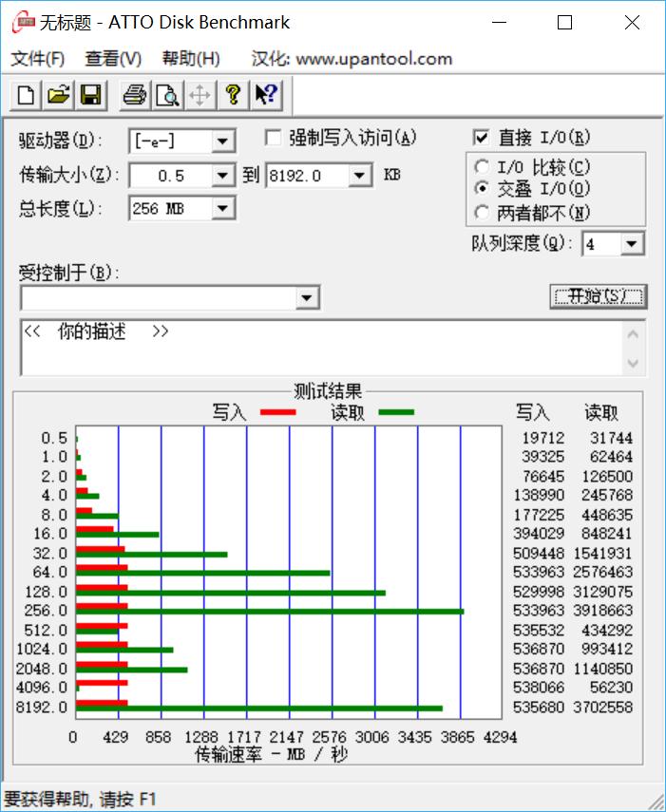Click the 读取 results column header
This screenshot has width=666, height=812.
pyautogui.click(x=601, y=413)
